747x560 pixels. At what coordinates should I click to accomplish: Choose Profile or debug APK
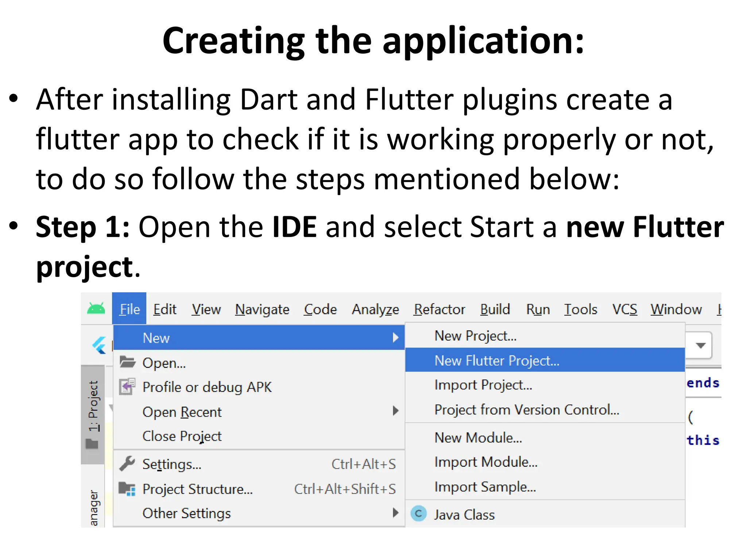(x=259, y=387)
